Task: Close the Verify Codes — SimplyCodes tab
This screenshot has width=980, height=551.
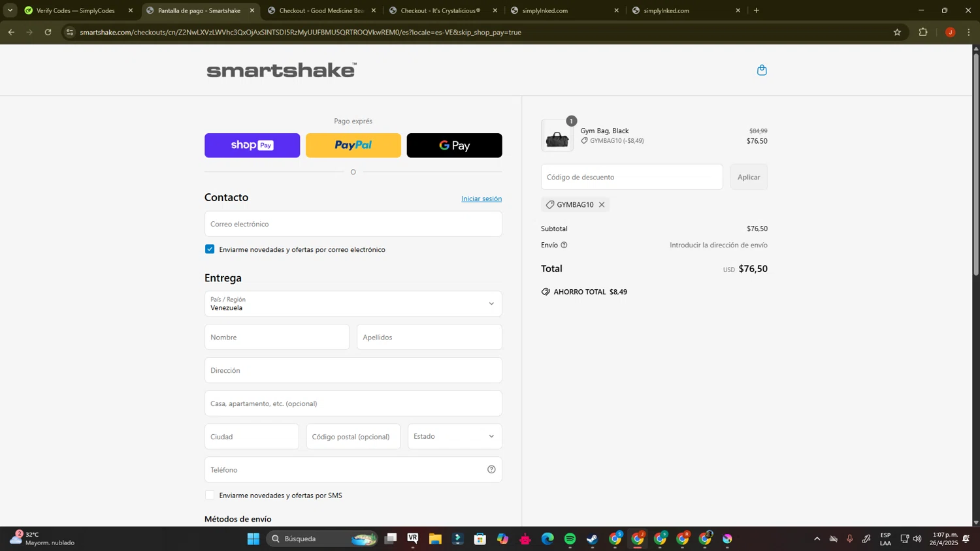Action: coord(131,10)
